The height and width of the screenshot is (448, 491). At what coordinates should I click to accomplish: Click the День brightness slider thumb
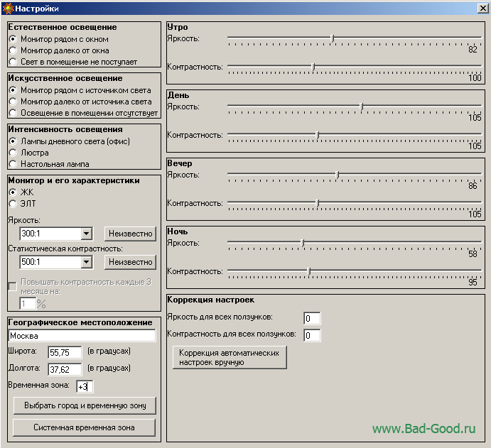(362, 106)
